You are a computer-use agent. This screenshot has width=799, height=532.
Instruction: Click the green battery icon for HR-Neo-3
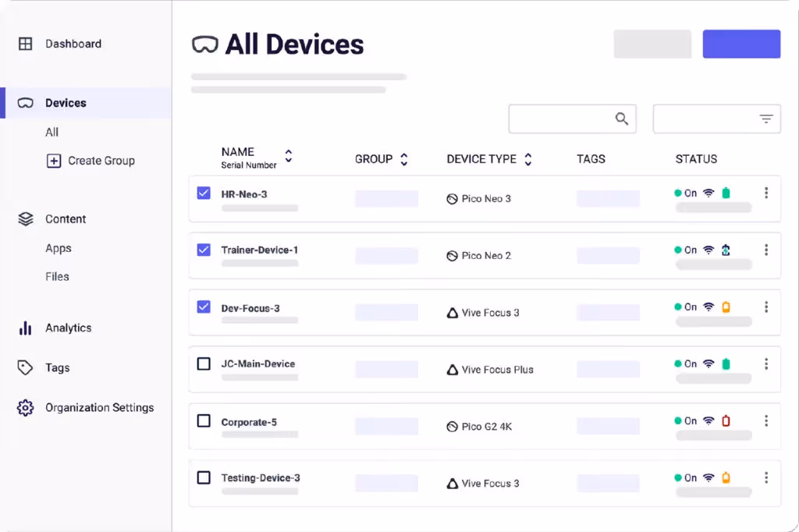726,193
